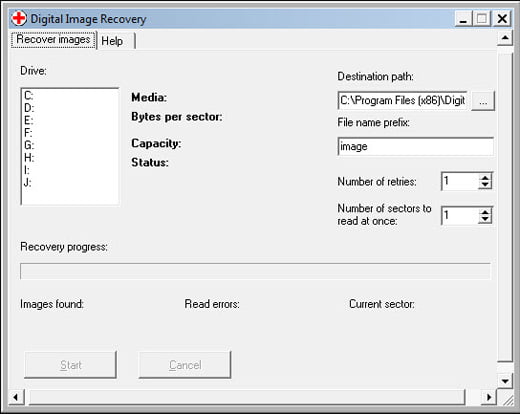Browse for destination path with ... button
520x414 pixels.
click(483, 101)
